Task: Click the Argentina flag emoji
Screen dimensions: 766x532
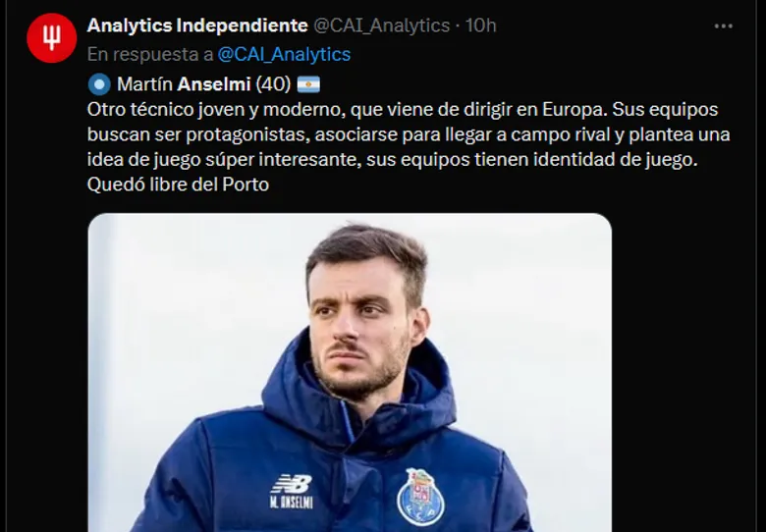Action: coord(307,83)
